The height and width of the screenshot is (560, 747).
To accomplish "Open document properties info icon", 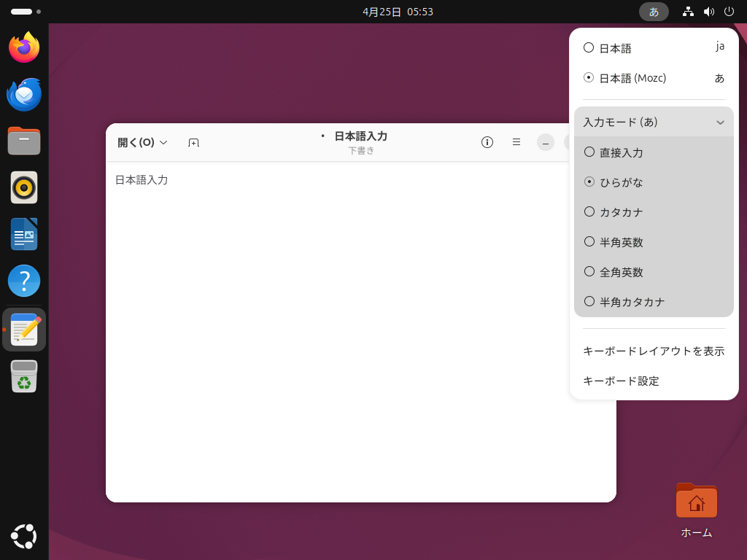I will [x=487, y=142].
